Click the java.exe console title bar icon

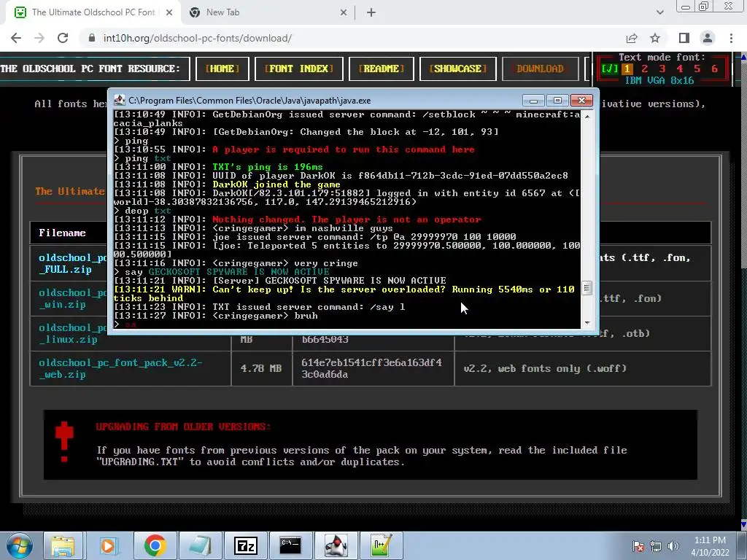tap(119, 101)
